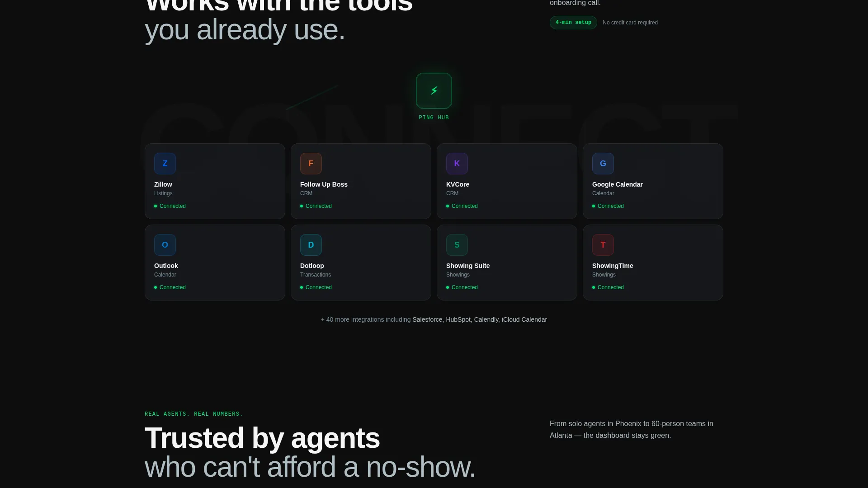Click Salesforce in the integrations list
The image size is (868, 488).
pos(427,319)
